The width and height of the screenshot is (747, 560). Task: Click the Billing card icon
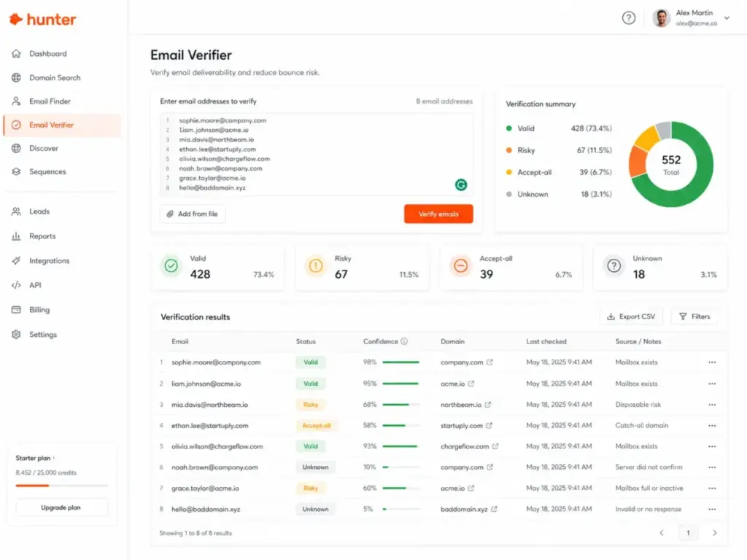[16, 309]
